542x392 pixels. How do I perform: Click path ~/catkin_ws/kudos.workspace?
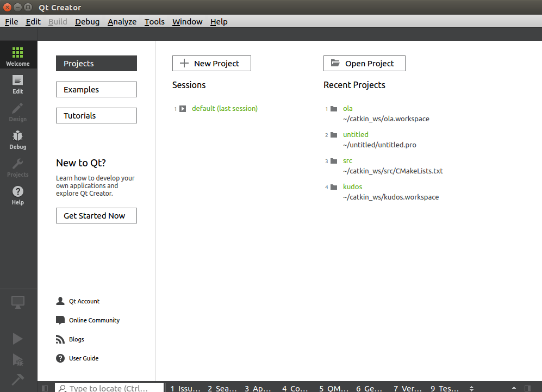(x=391, y=197)
